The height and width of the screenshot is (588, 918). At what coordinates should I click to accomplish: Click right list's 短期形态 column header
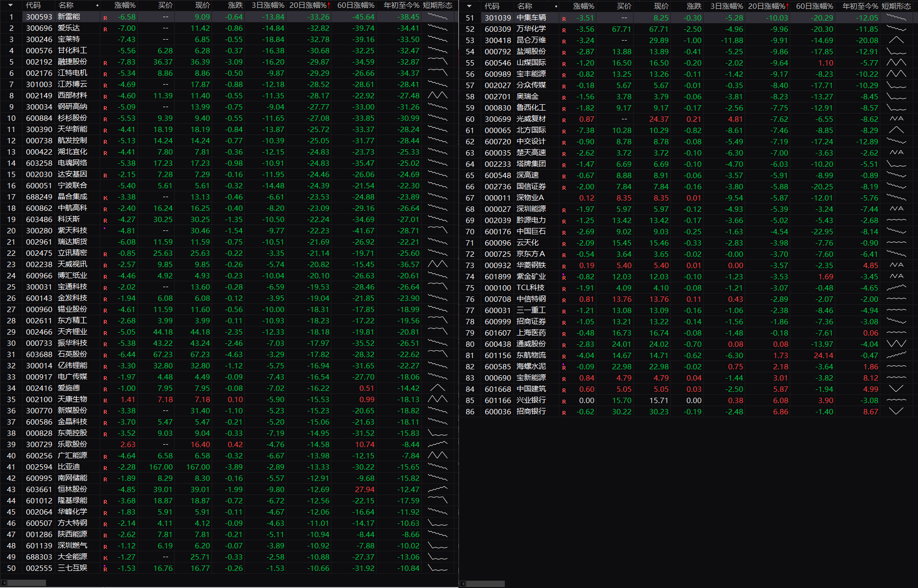click(x=896, y=6)
